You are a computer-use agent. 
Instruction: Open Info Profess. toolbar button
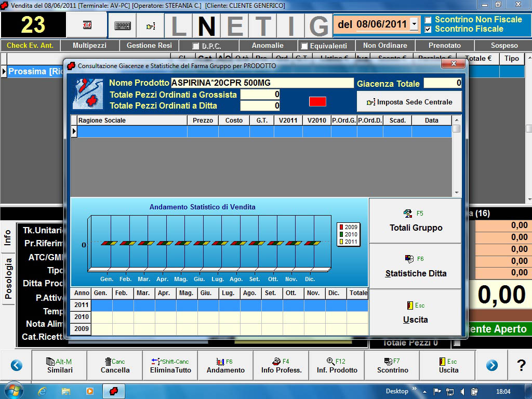pyautogui.click(x=281, y=366)
